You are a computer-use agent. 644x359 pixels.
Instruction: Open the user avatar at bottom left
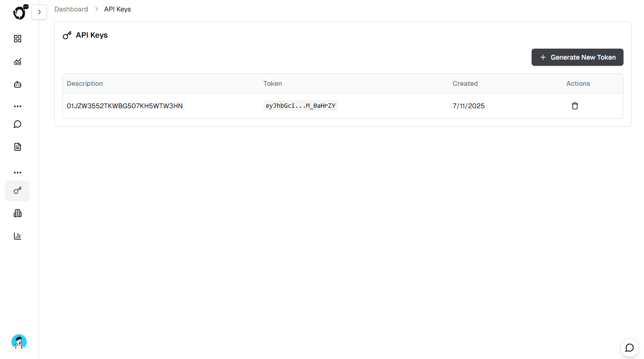click(19, 342)
